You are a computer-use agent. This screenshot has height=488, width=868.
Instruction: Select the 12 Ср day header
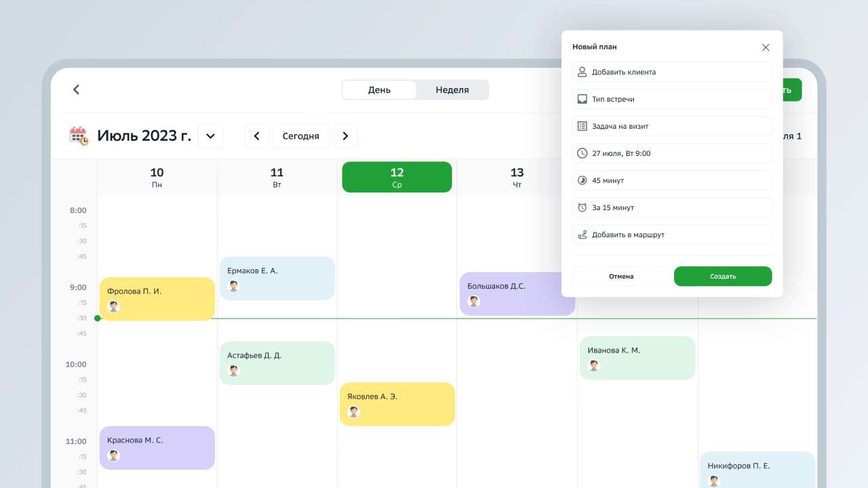(397, 177)
